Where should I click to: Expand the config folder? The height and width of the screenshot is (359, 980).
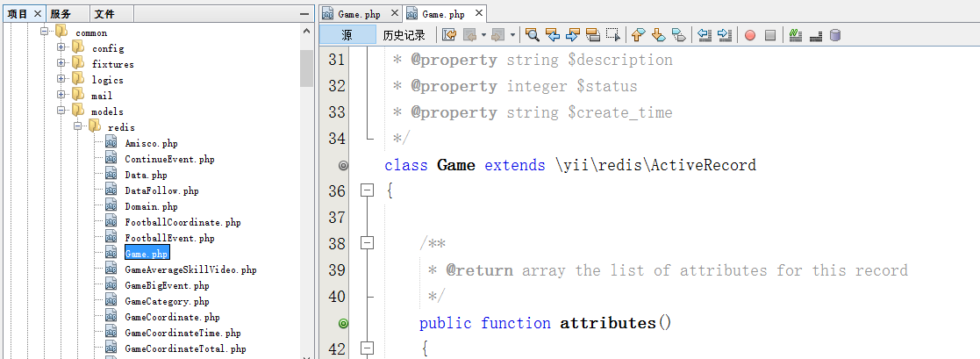[x=61, y=47]
